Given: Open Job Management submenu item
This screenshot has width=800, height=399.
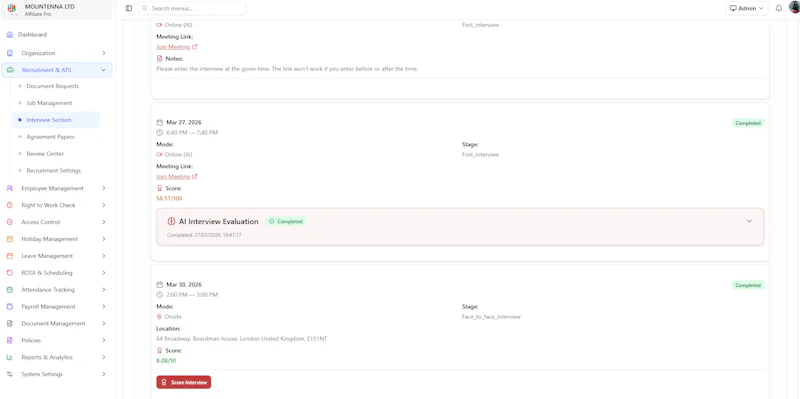Looking at the screenshot, I should pyautogui.click(x=49, y=103).
